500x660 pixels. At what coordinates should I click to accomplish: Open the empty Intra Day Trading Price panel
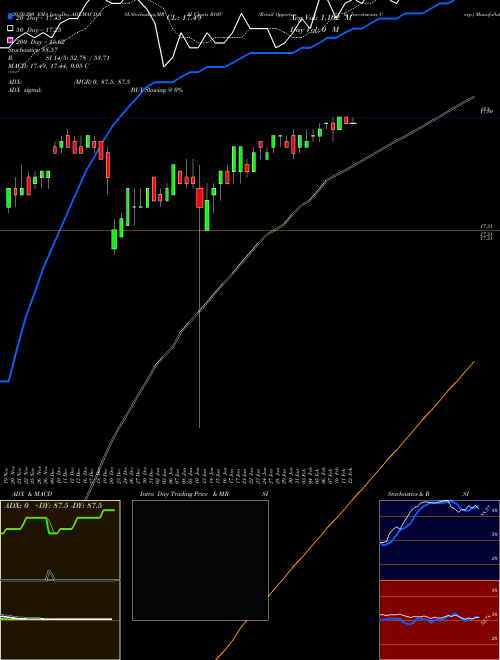(200, 560)
